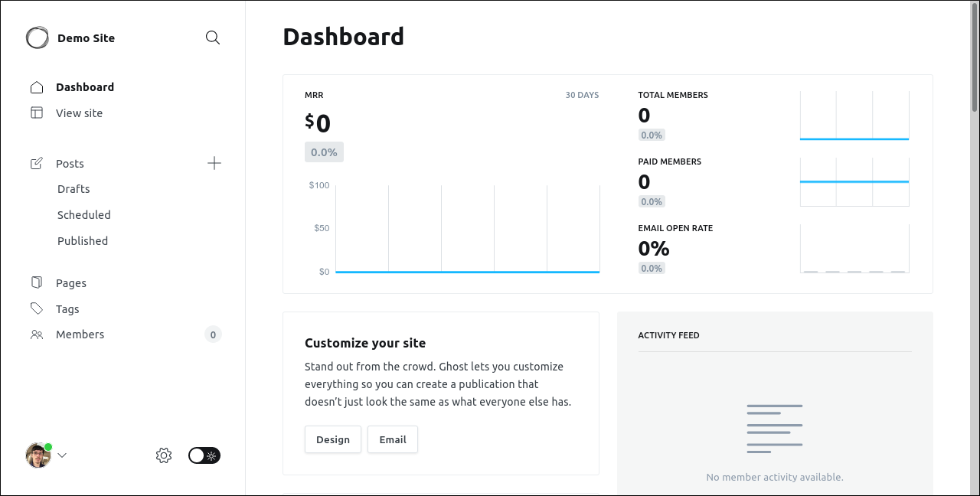Viewport: 980px width, 496px height.
Task: Click the 30 DAYS label
Action: [582, 95]
